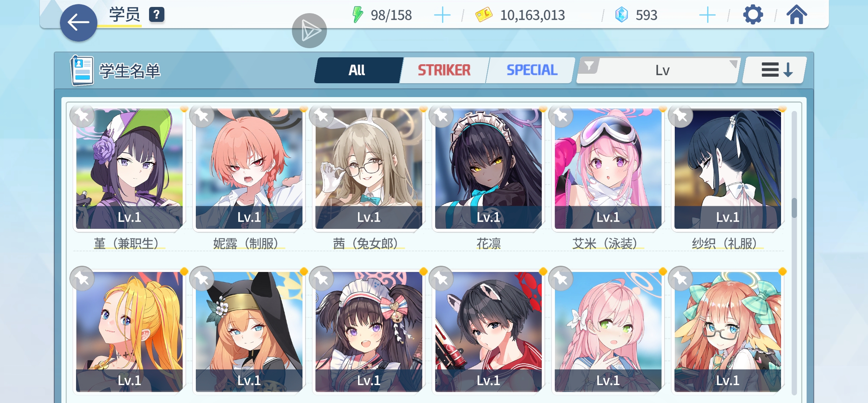Toggle favorite pin on 纱织（礼服）
The height and width of the screenshot is (403, 868).
coord(681,116)
